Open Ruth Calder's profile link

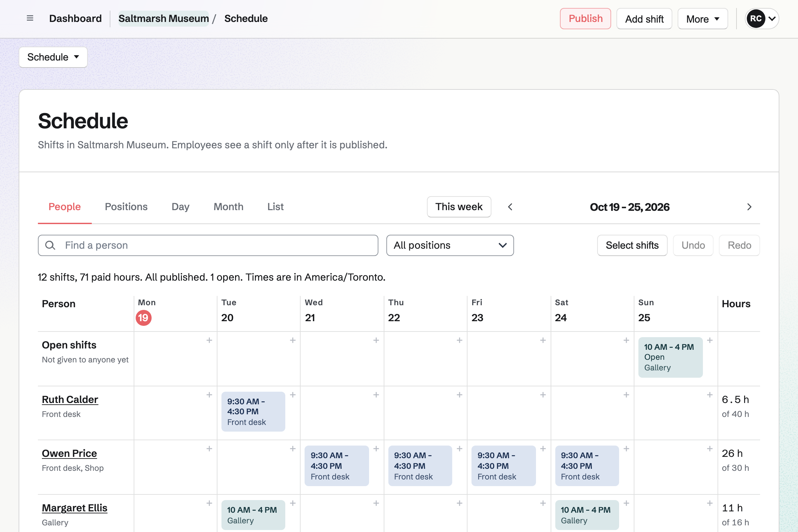tap(70, 399)
